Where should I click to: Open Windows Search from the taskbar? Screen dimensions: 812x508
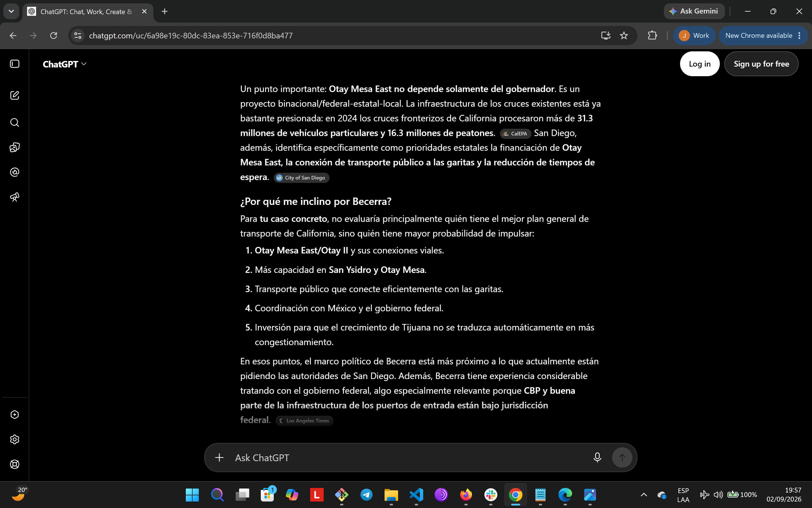coord(217,494)
